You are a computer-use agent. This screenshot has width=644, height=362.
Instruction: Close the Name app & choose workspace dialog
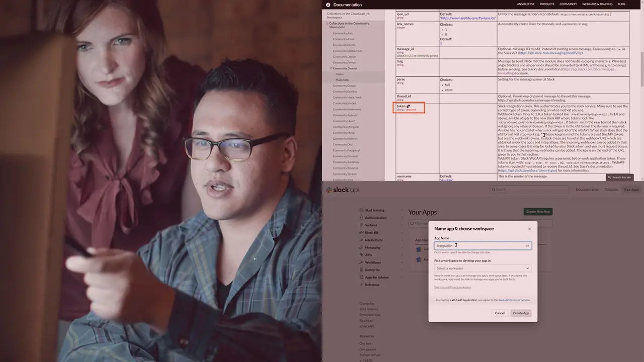pos(529,229)
